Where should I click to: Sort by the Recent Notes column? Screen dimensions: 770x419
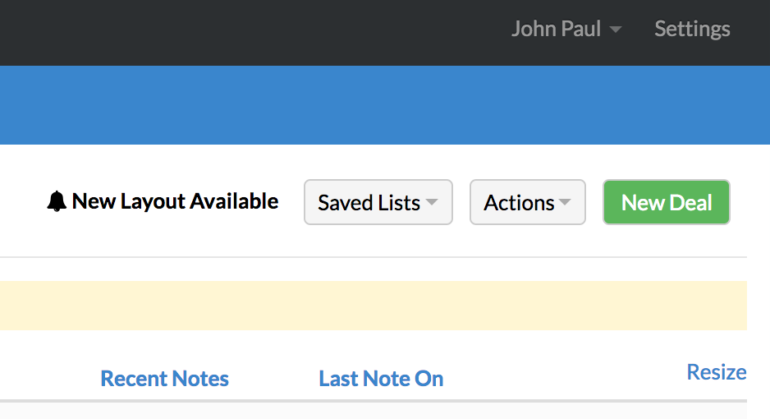pyautogui.click(x=165, y=379)
